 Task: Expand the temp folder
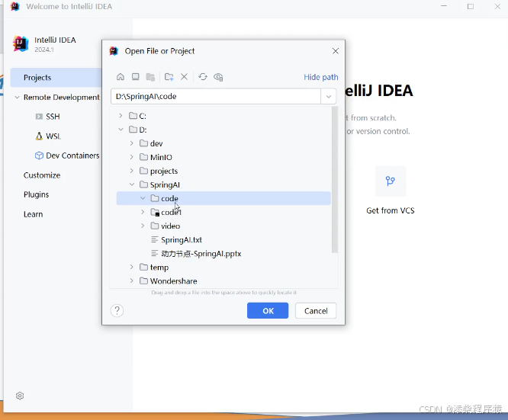[x=131, y=267]
